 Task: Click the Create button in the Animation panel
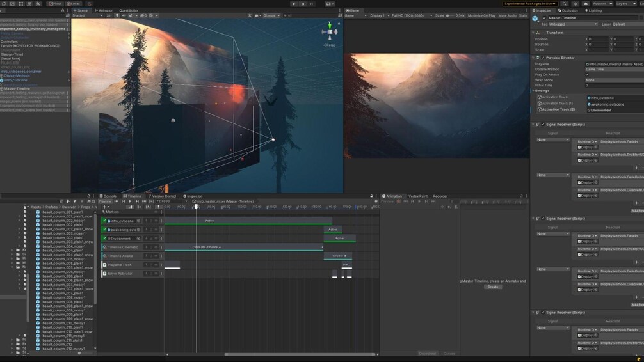coord(492,287)
